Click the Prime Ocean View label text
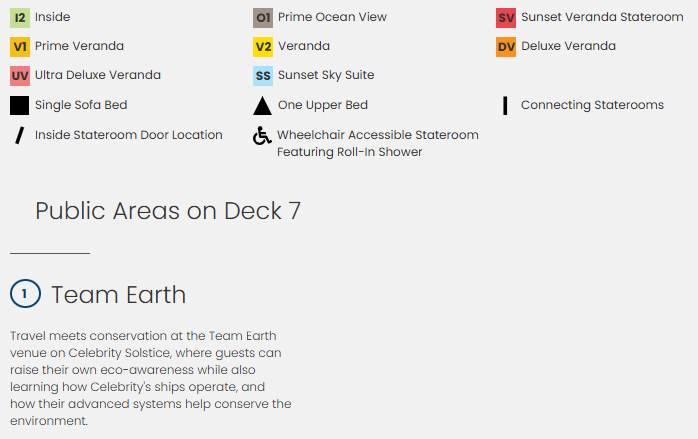Image resolution: width=698 pixels, height=439 pixels. point(332,17)
